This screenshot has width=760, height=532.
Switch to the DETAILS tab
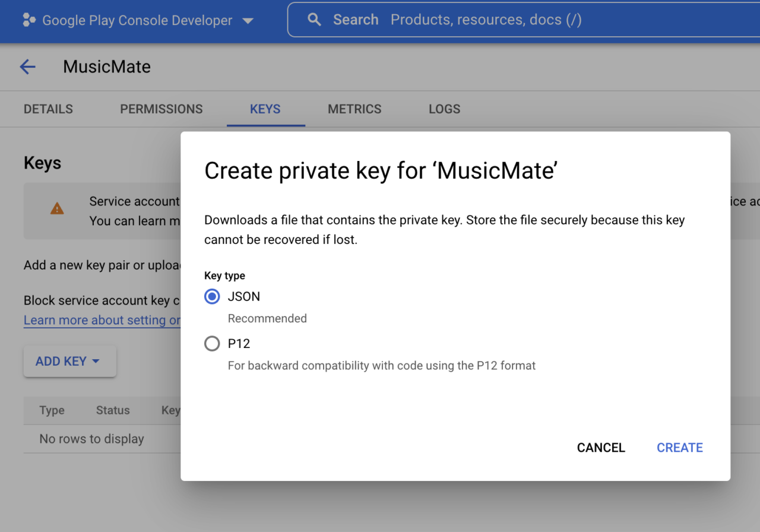[48, 109]
